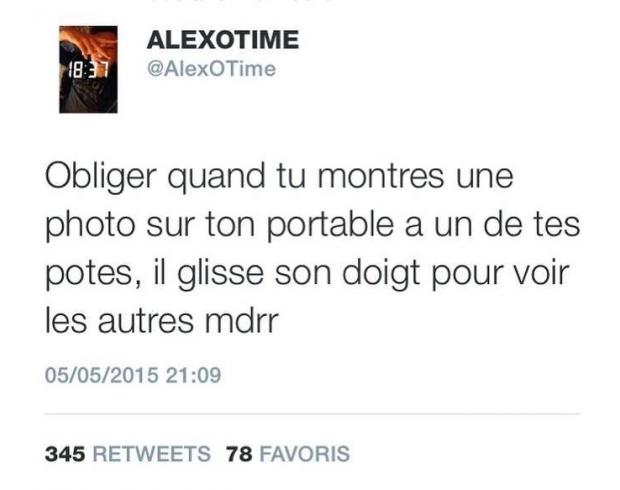Click the word photo in tweet
This screenshot has height=490, width=620.
coord(90,225)
